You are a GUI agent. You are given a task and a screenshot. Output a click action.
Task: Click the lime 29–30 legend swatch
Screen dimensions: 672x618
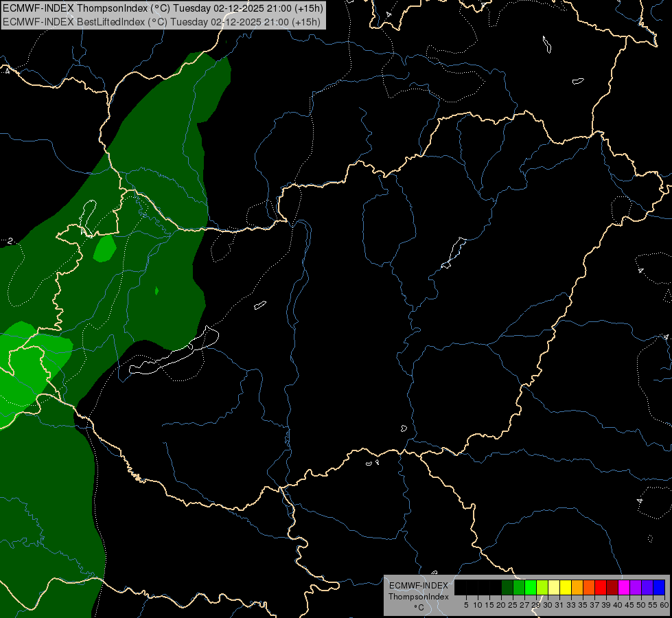[542, 587]
